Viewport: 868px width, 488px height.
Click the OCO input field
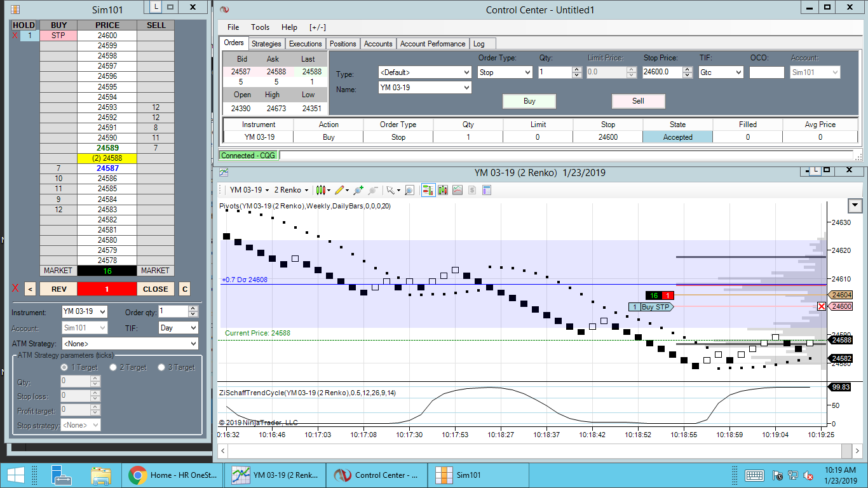(x=766, y=72)
